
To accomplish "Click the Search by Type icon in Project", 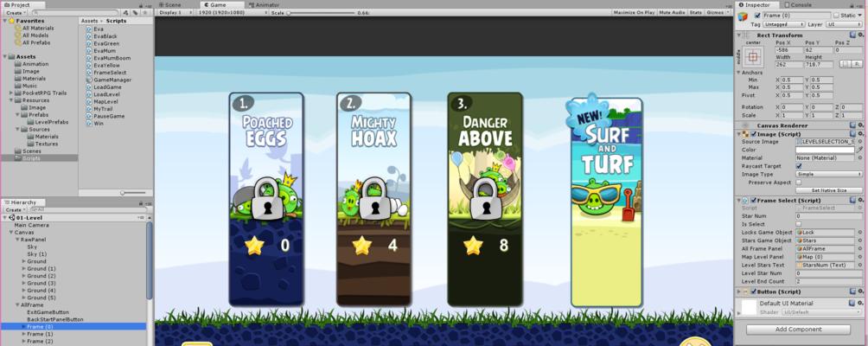I will 125,12.
